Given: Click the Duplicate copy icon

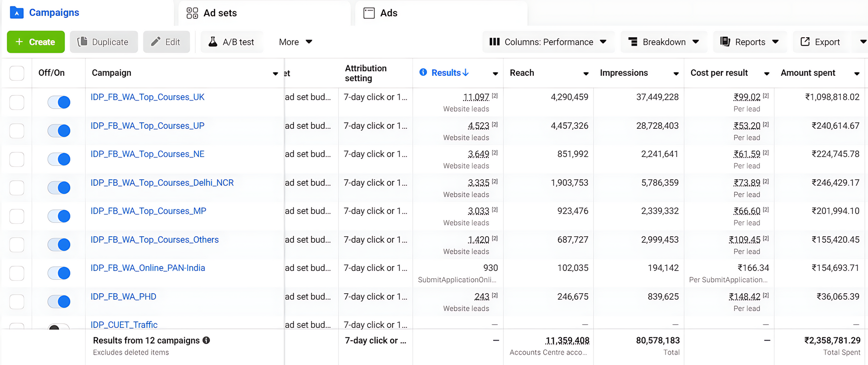Looking at the screenshot, I should point(82,42).
